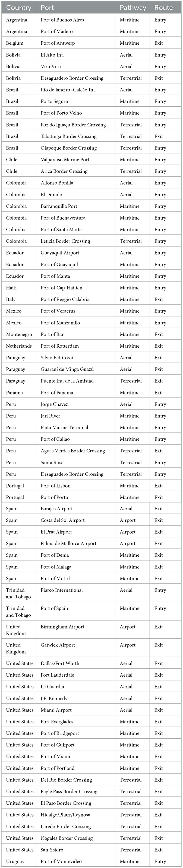Select the Paita Marine Terminal cell
This screenshot has height=868, width=183.
[65, 427]
